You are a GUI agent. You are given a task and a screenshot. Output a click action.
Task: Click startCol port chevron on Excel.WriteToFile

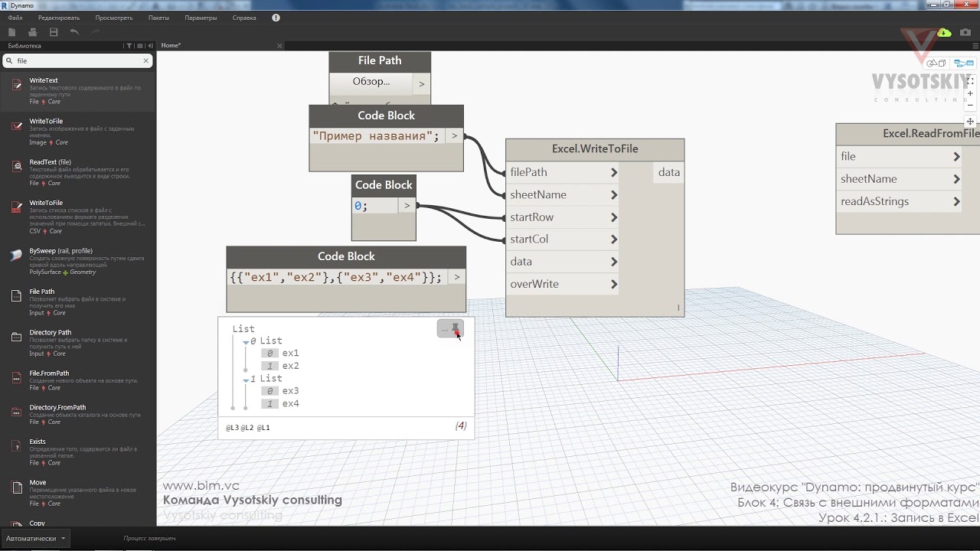pyautogui.click(x=614, y=240)
